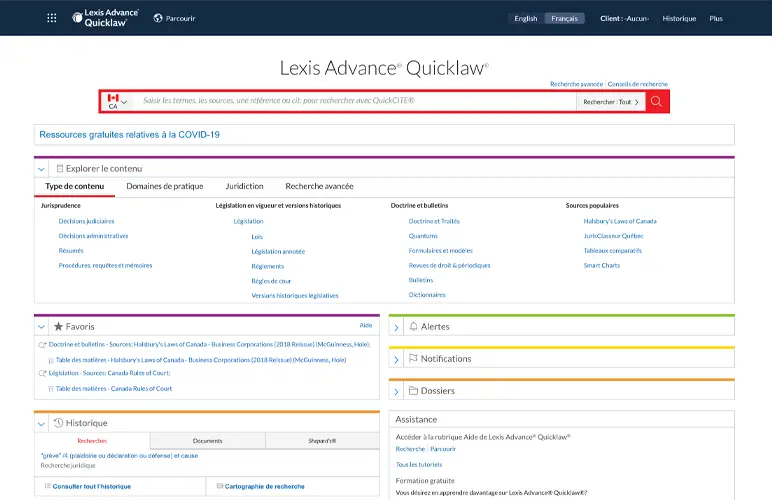This screenshot has width=772, height=500.
Task: Click the Favoris star icon
Action: tap(58, 327)
